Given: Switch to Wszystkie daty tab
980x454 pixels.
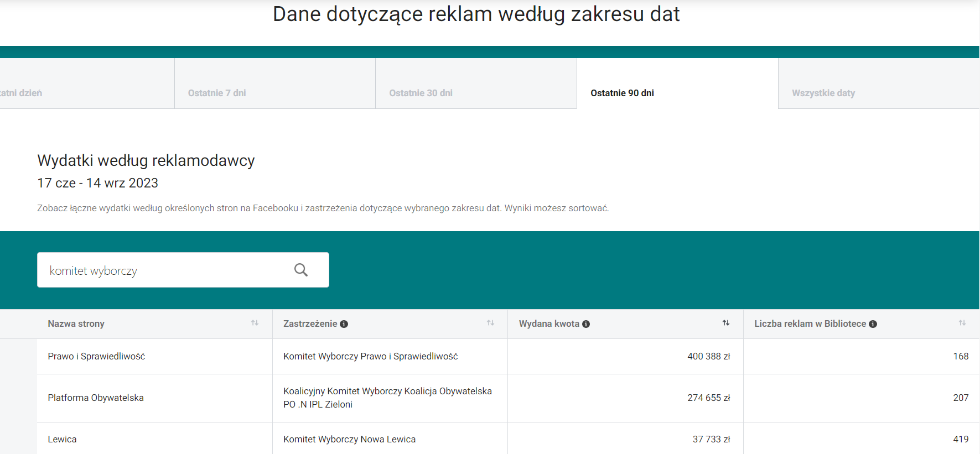Looking at the screenshot, I should coord(823,93).
